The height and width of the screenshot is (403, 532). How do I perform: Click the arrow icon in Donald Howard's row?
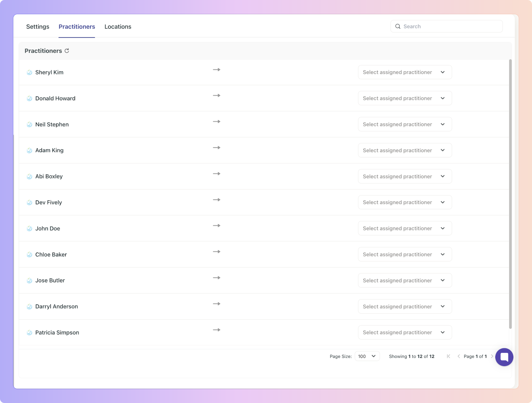point(217,95)
